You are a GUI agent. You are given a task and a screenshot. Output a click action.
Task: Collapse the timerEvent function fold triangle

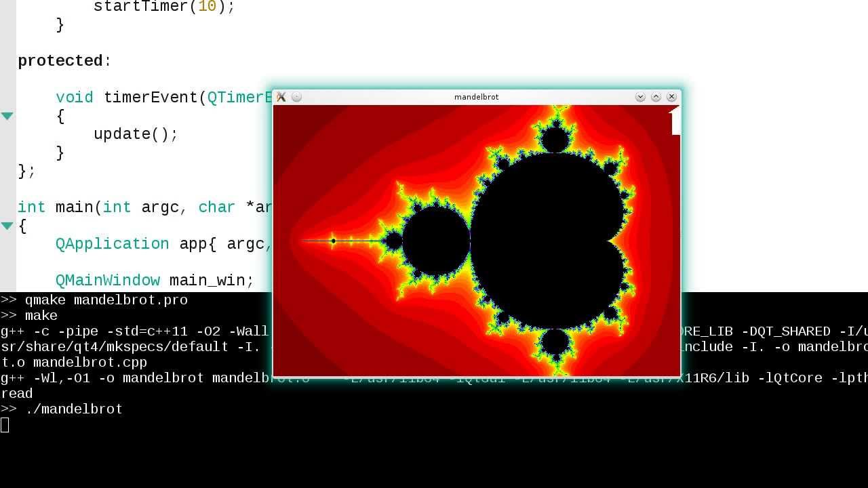(7, 116)
